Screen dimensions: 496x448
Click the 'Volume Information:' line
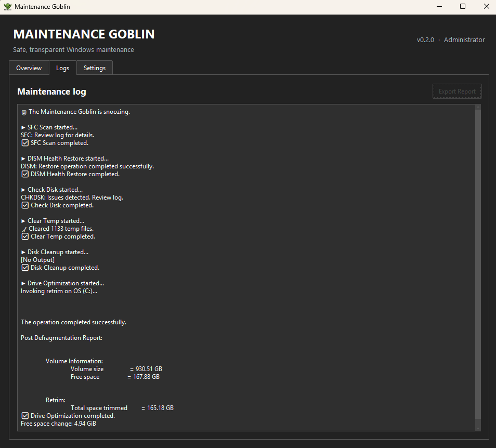point(74,361)
